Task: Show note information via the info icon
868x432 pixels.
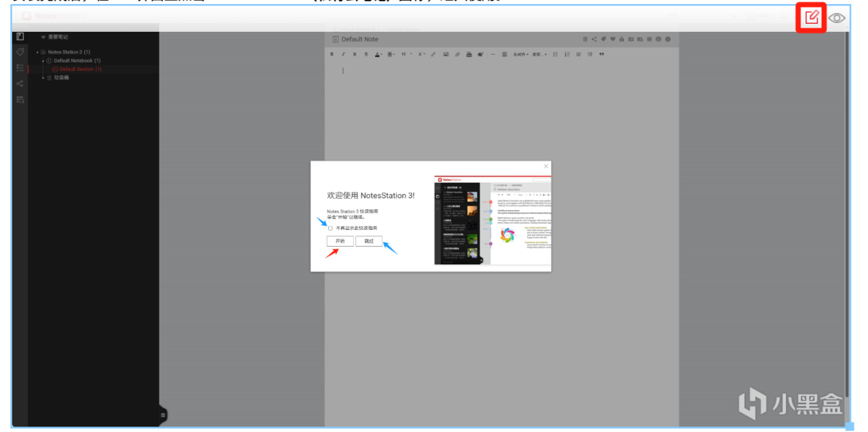Action: point(668,39)
